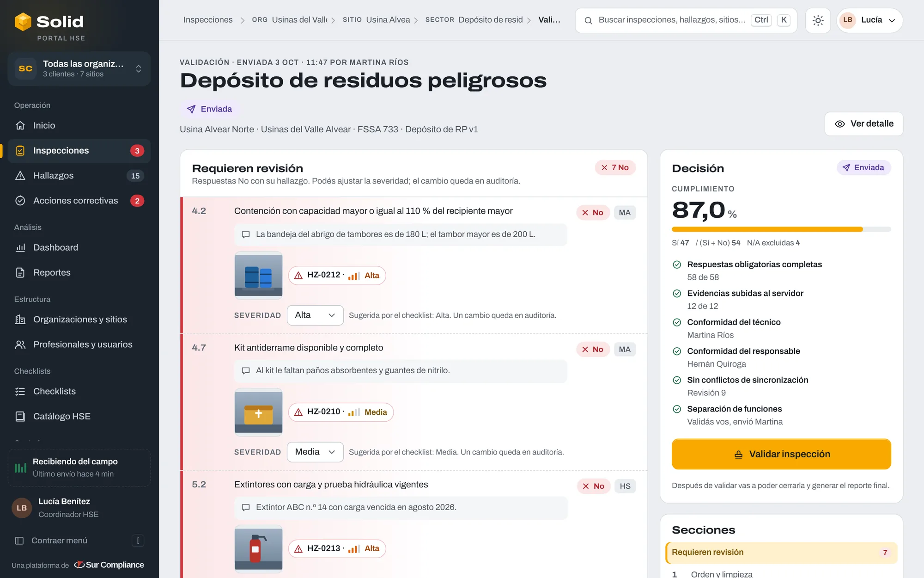Screen dimensions: 924x578
Task: Select Requieren revisión in Secciones
Action: click(x=781, y=553)
